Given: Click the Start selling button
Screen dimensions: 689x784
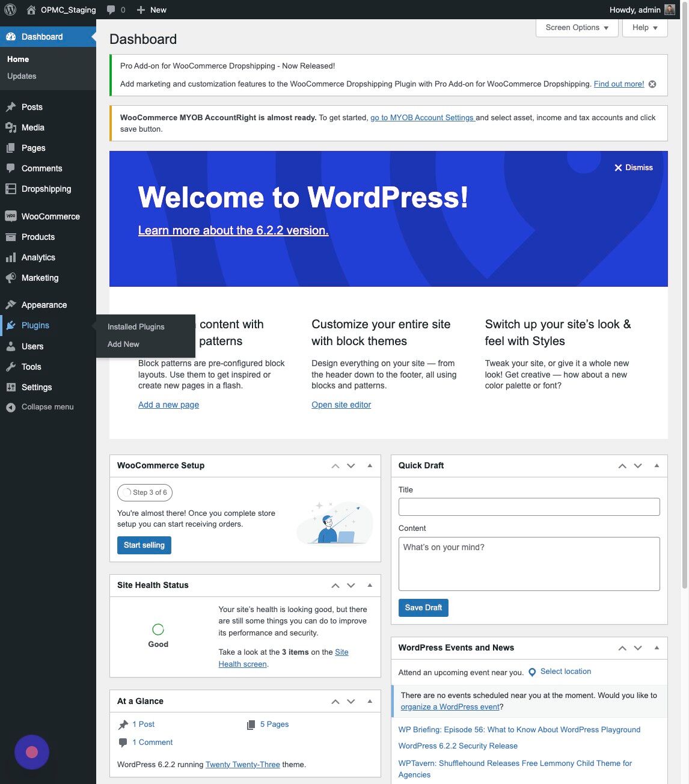Looking at the screenshot, I should point(144,545).
